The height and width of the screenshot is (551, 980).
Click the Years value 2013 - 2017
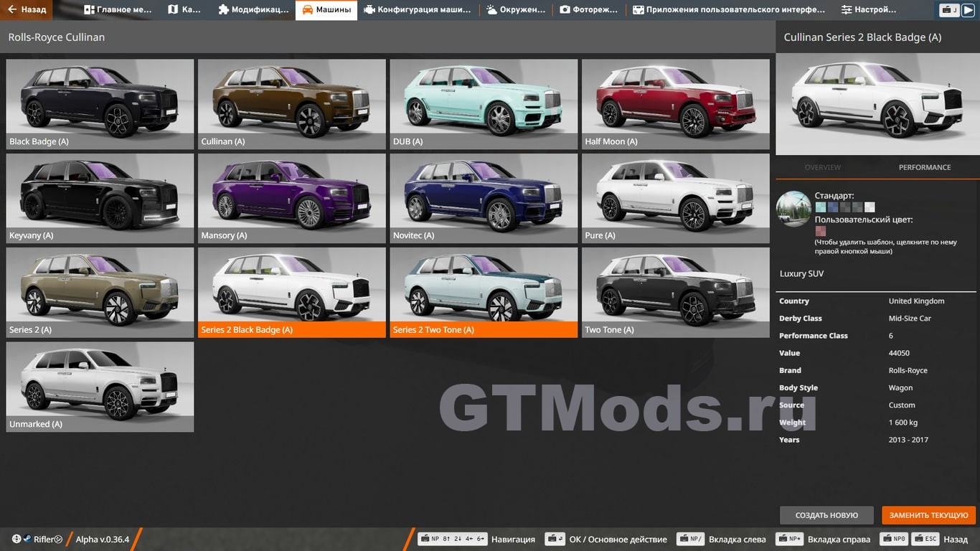(908, 440)
